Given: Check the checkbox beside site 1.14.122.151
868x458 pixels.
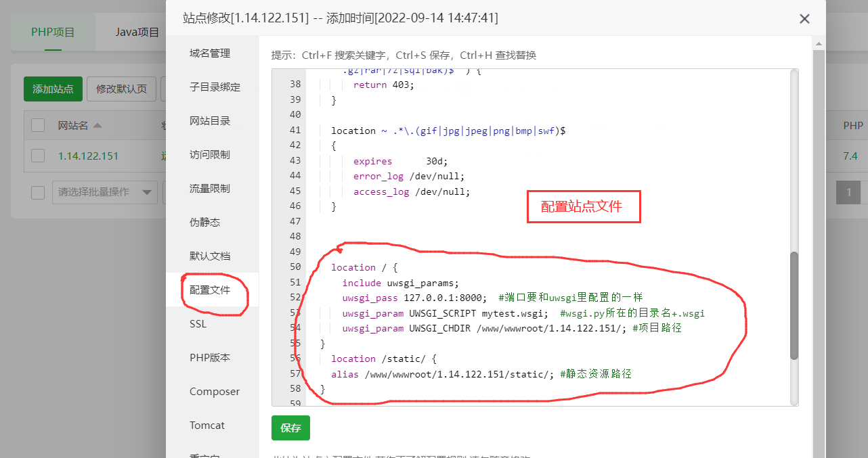Looking at the screenshot, I should 38,156.
